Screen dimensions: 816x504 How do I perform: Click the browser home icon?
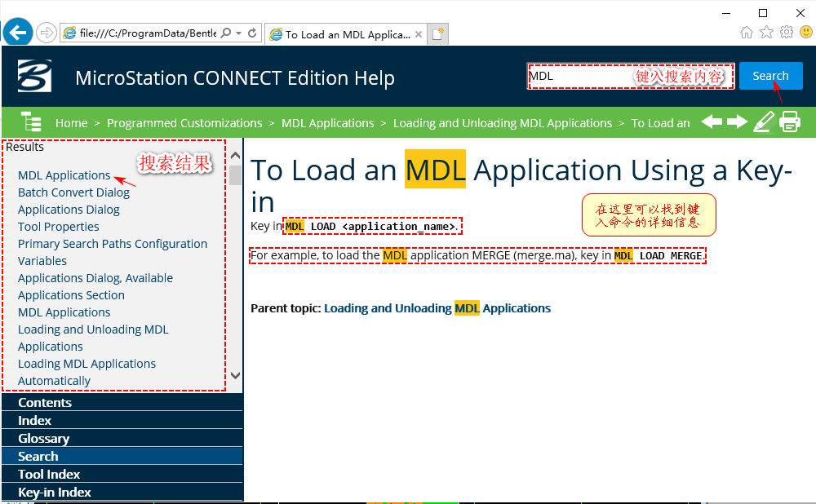pyautogui.click(x=747, y=33)
